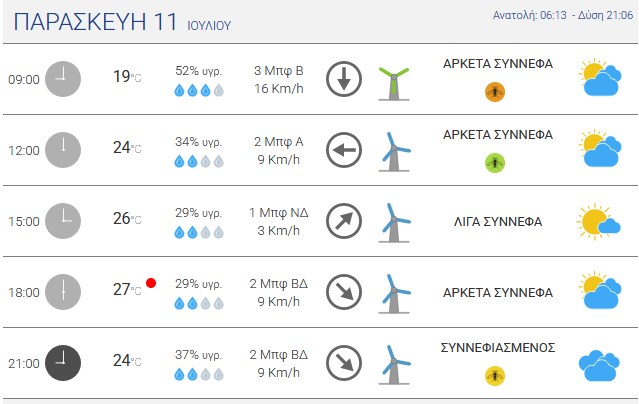Click the yellow mosquito indicator at 21:00
Viewport: 639px width, 404px height.
pos(495,376)
